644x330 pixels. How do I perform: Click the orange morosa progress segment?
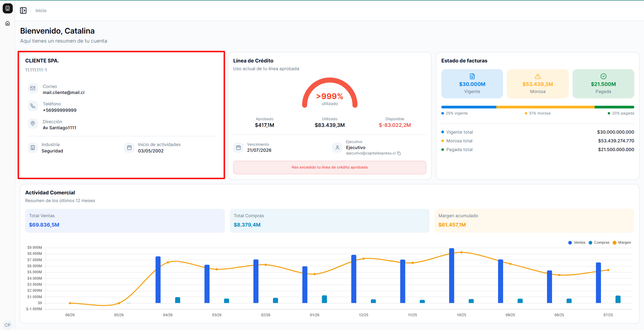(545, 107)
